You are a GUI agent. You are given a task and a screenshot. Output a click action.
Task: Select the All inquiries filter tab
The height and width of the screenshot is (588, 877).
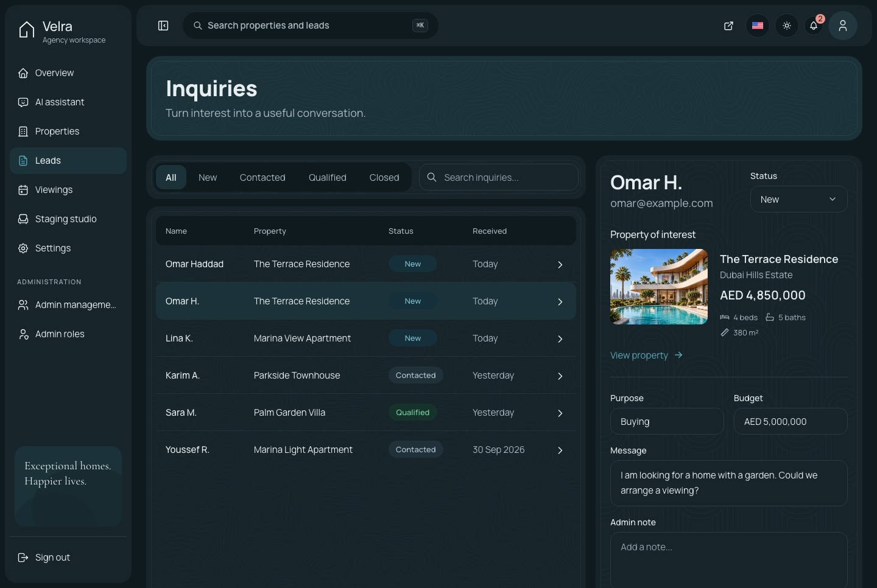pos(171,178)
